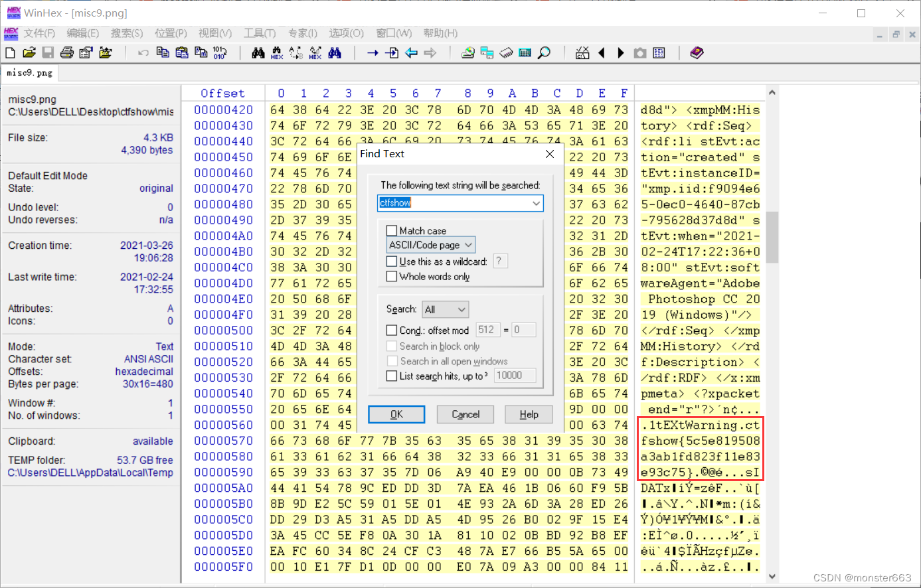Screen dimensions: 921x588
Task: Close the Find Text dialog
Action: (x=550, y=154)
